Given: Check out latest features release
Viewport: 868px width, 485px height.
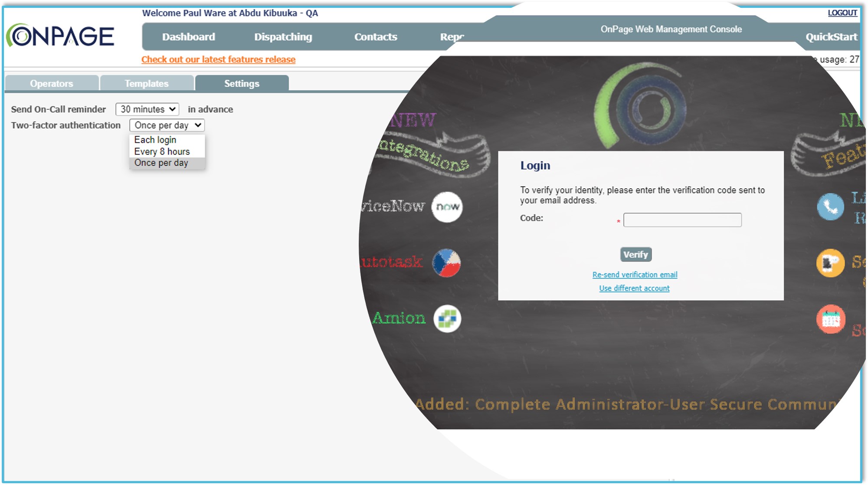Looking at the screenshot, I should [x=218, y=59].
